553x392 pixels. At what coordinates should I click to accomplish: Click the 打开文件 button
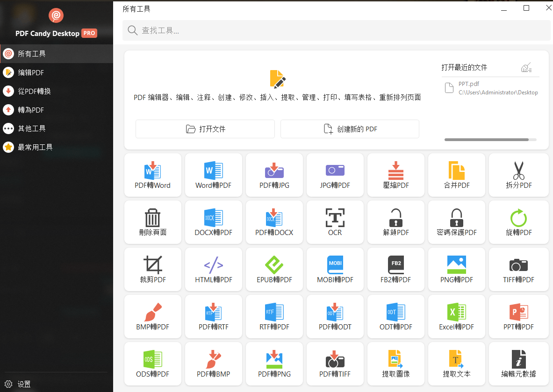(205, 129)
